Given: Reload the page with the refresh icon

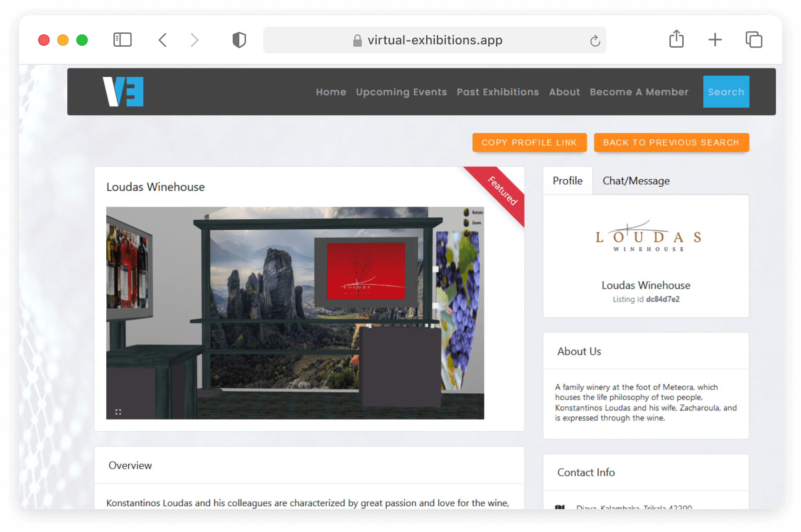Looking at the screenshot, I should click(595, 41).
